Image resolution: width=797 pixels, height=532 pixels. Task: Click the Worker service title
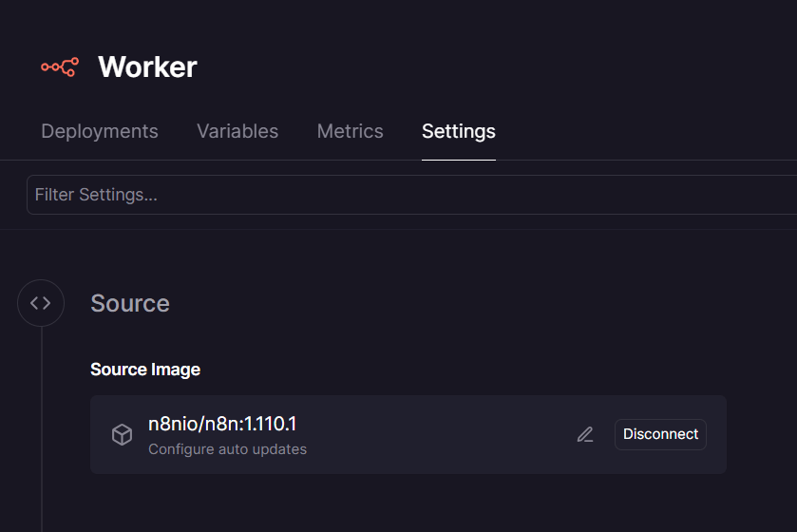(x=147, y=66)
